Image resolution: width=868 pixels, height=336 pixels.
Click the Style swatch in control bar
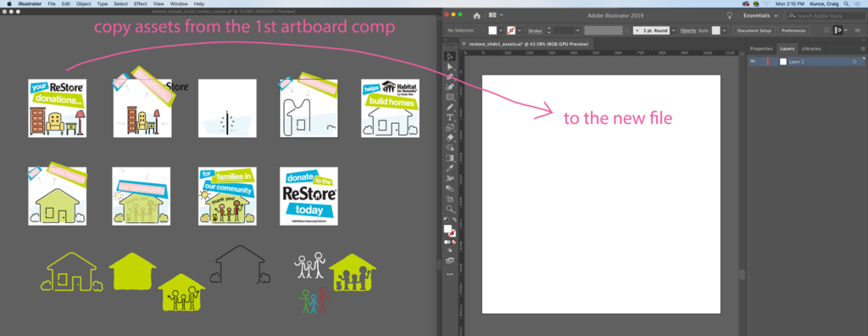716,31
